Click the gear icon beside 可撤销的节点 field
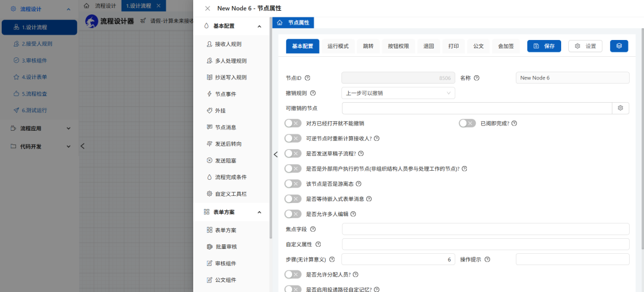The image size is (644, 292). 621,108
